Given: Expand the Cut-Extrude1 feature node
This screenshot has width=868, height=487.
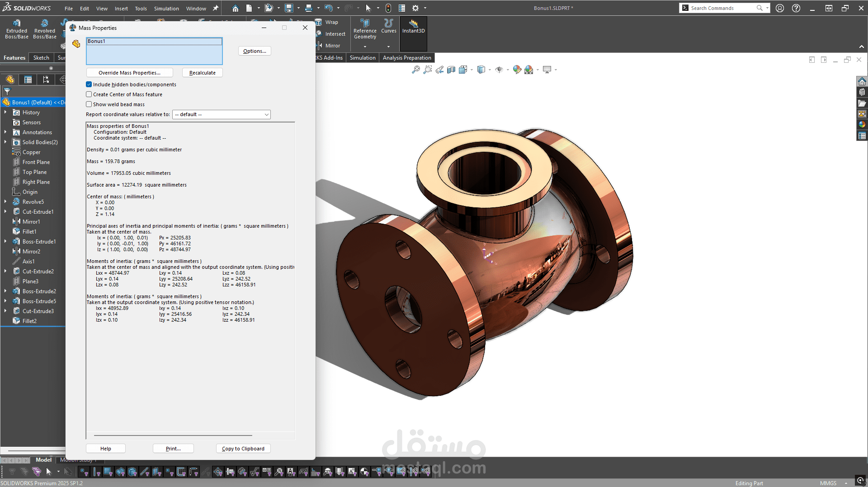Looking at the screenshot, I should (5, 212).
